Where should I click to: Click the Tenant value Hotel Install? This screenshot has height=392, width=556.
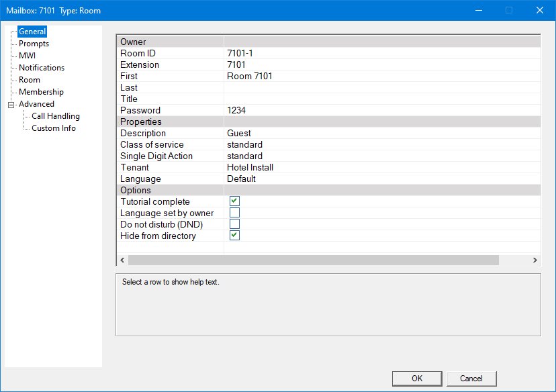click(250, 168)
